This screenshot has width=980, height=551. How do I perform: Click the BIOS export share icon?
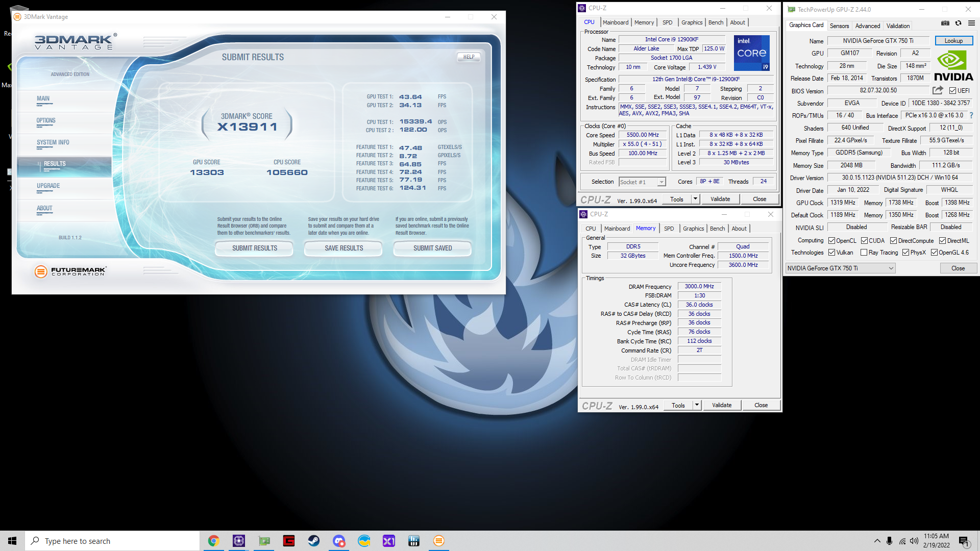coord(938,90)
